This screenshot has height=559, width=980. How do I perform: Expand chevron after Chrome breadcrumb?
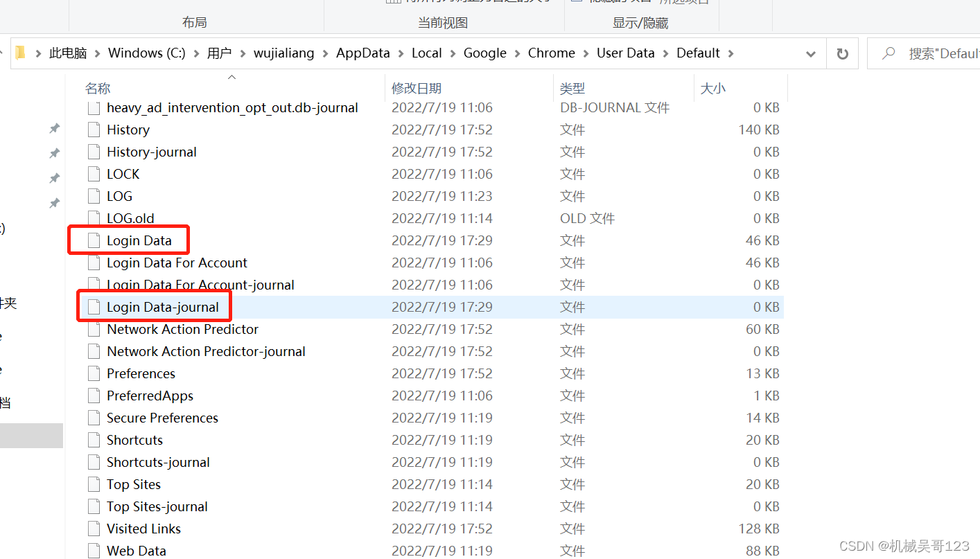coord(586,53)
